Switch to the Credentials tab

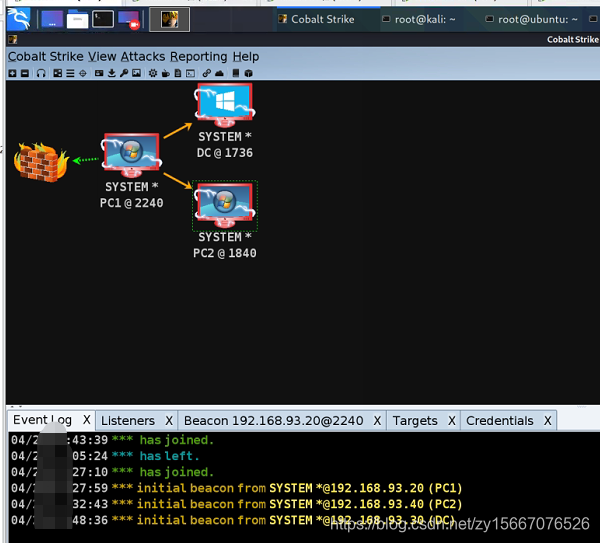(499, 421)
